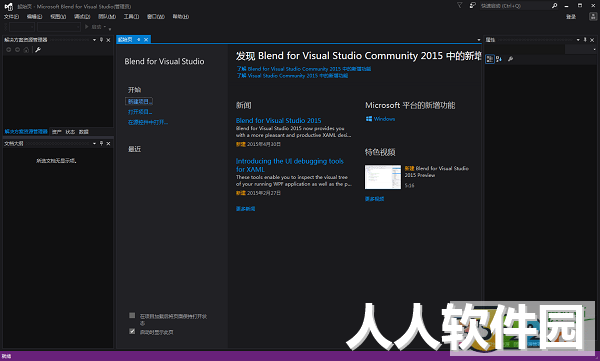Open the 工具 (Tools) menu
This screenshot has width=600, height=361.
(x=131, y=16)
